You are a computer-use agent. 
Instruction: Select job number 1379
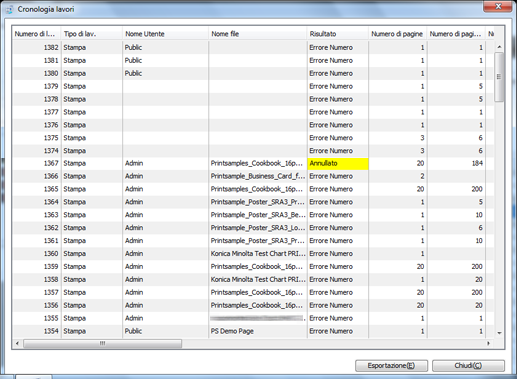click(x=51, y=86)
